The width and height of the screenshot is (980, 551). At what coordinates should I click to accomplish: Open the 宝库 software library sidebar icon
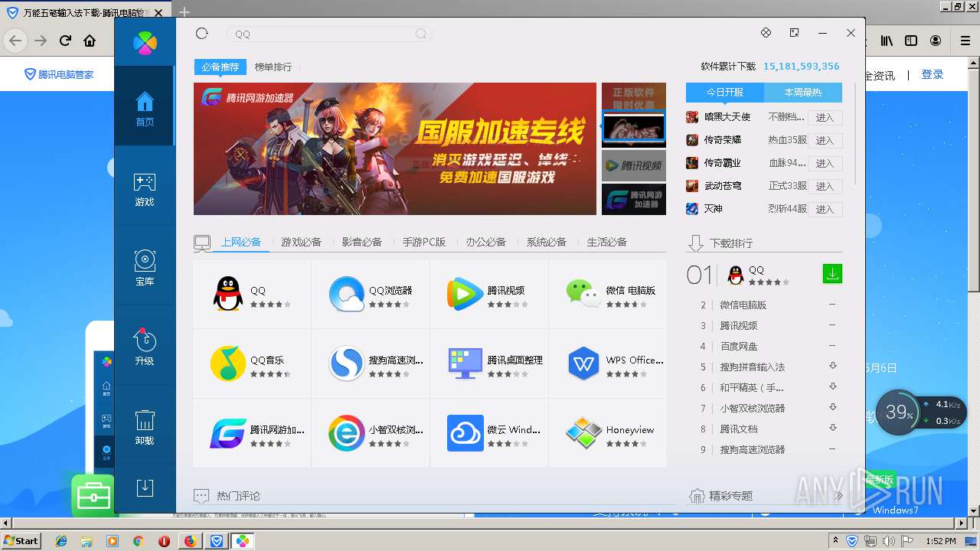click(x=145, y=268)
